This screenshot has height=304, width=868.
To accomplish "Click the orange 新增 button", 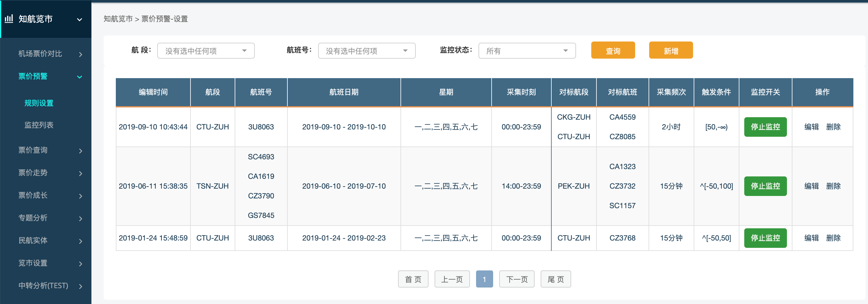I will (671, 51).
